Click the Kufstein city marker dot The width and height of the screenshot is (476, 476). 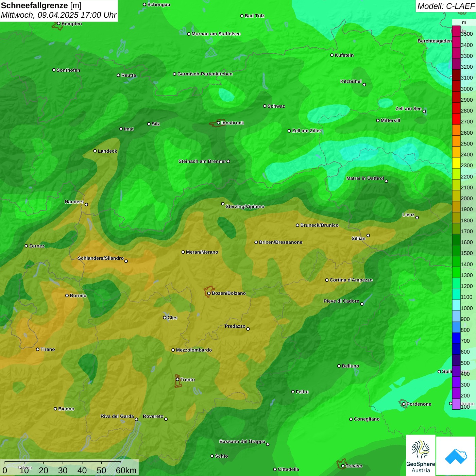click(x=332, y=55)
